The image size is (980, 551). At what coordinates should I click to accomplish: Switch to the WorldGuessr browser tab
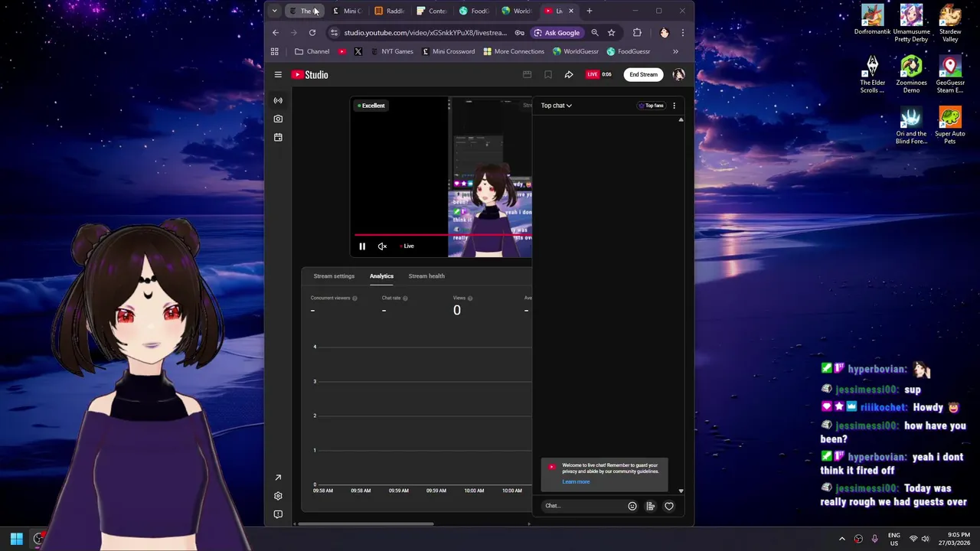tap(517, 11)
